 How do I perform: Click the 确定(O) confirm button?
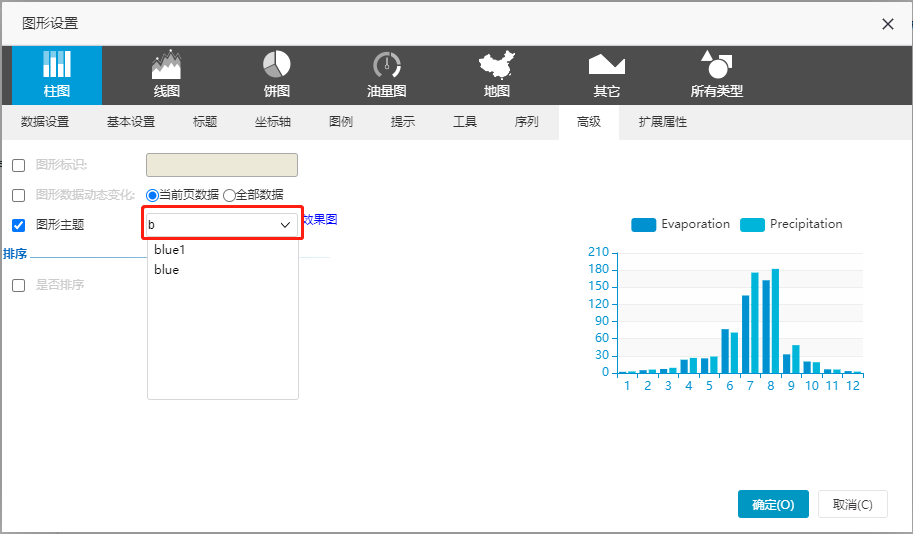[773, 504]
